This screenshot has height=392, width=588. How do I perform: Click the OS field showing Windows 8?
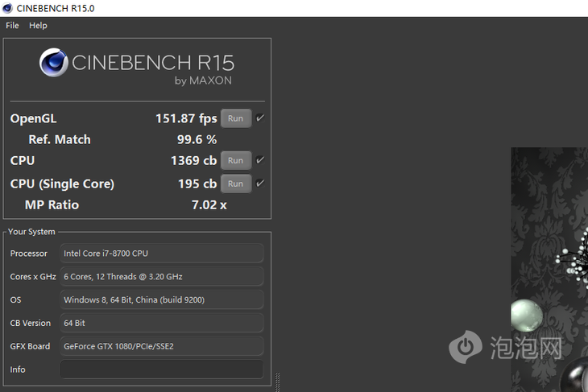click(162, 299)
